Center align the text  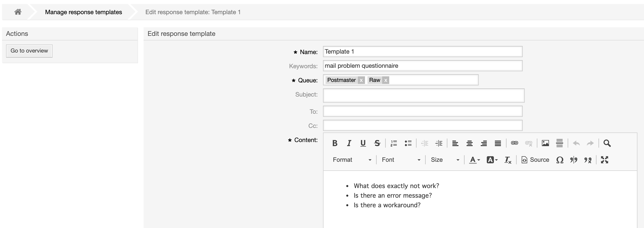pos(469,143)
